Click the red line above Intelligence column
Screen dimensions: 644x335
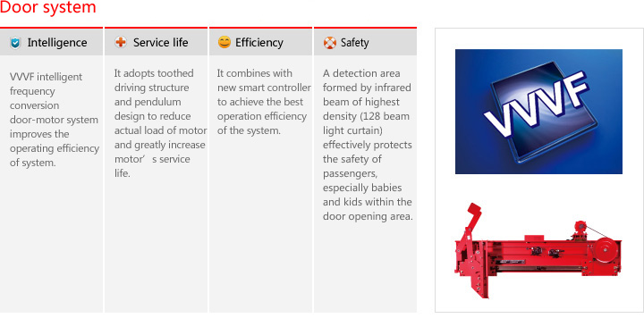[x=51, y=28]
